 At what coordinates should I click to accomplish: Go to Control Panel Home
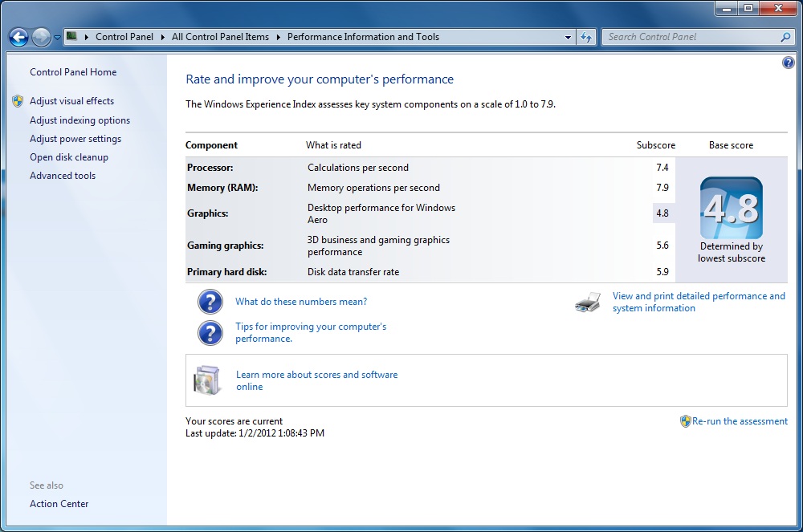73,72
